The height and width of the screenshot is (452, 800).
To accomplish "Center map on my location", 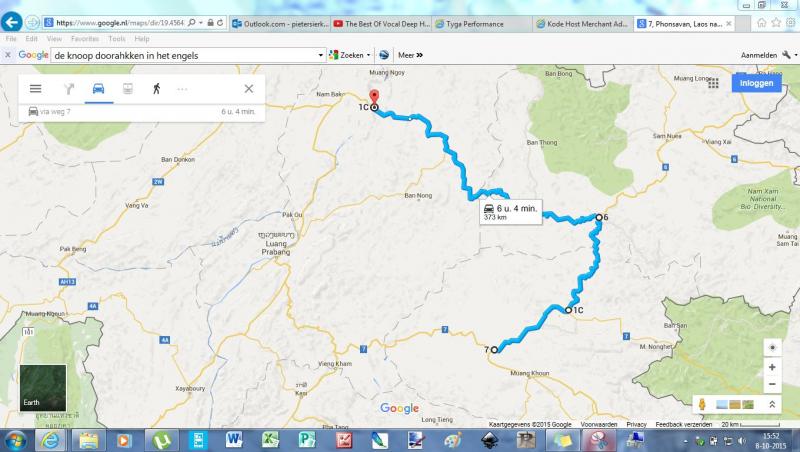I will (x=772, y=347).
